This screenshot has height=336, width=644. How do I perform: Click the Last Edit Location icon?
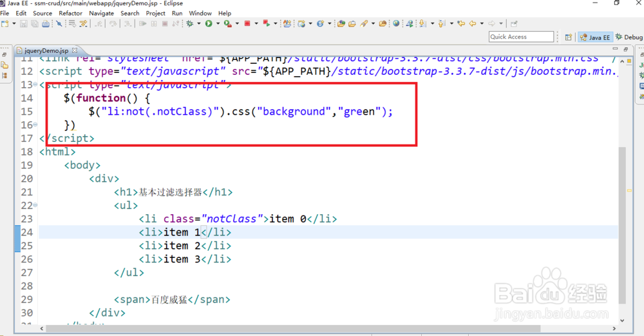[x=461, y=23]
